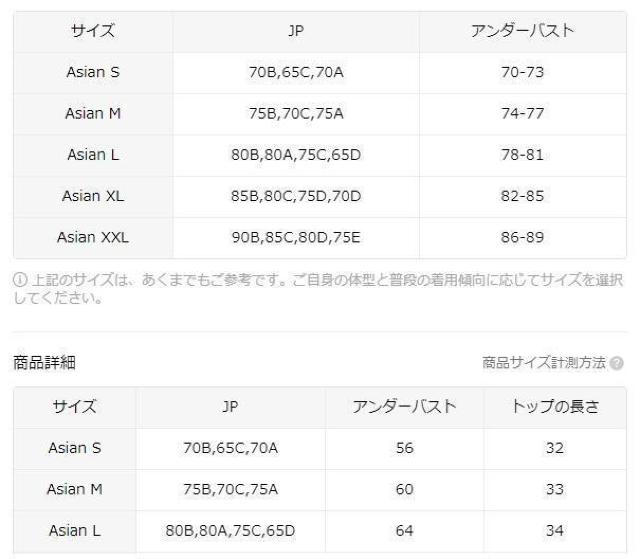Click the 商品詳細 section heading
The width and height of the screenshot is (640, 559).
pos(44,363)
